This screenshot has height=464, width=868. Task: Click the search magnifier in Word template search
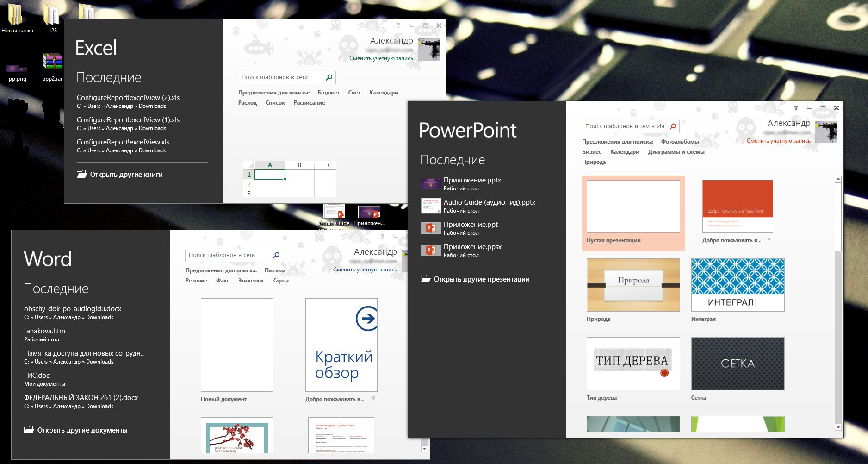[276, 255]
